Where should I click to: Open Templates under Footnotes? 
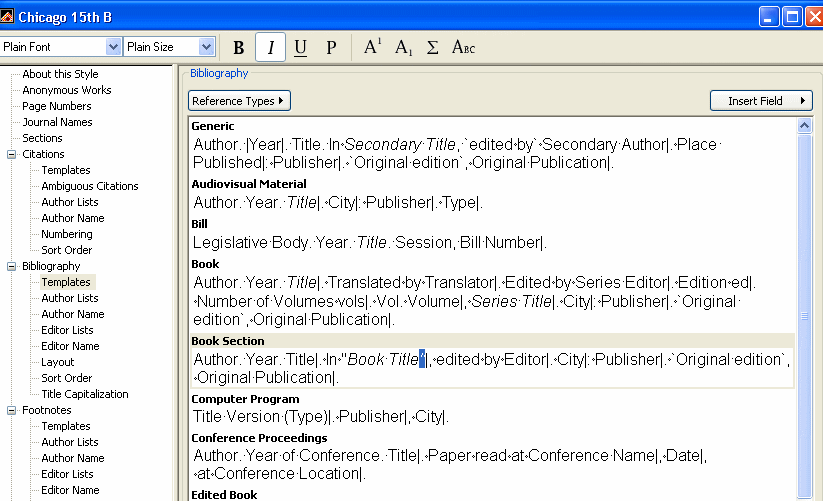tap(66, 426)
